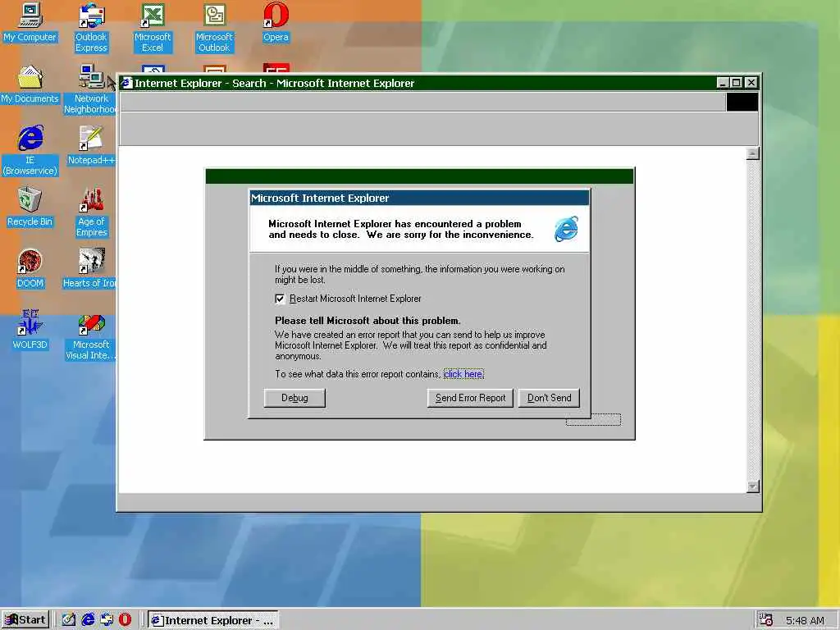The height and width of the screenshot is (630, 840).
Task: Click the Internet Explorer taskbar button
Action: point(213,620)
